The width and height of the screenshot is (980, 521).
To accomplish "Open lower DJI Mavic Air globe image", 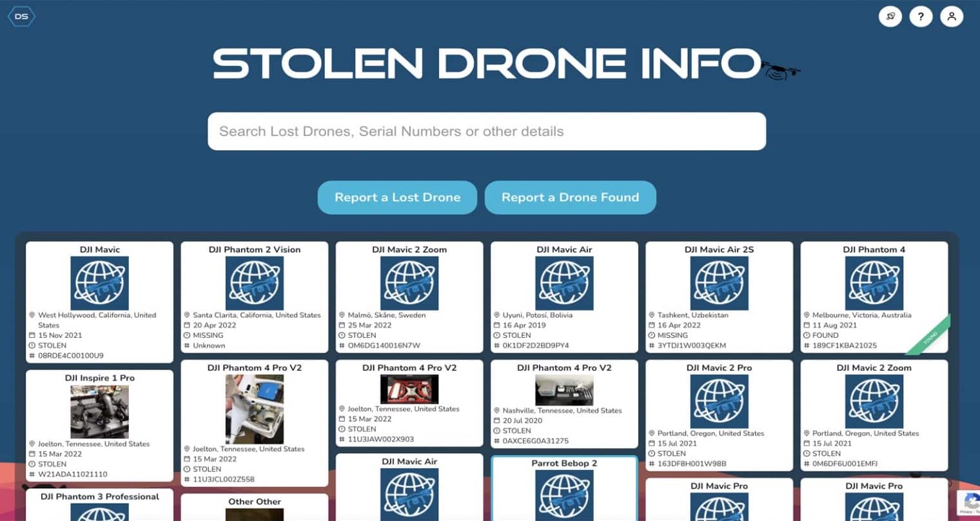I will tap(409, 495).
